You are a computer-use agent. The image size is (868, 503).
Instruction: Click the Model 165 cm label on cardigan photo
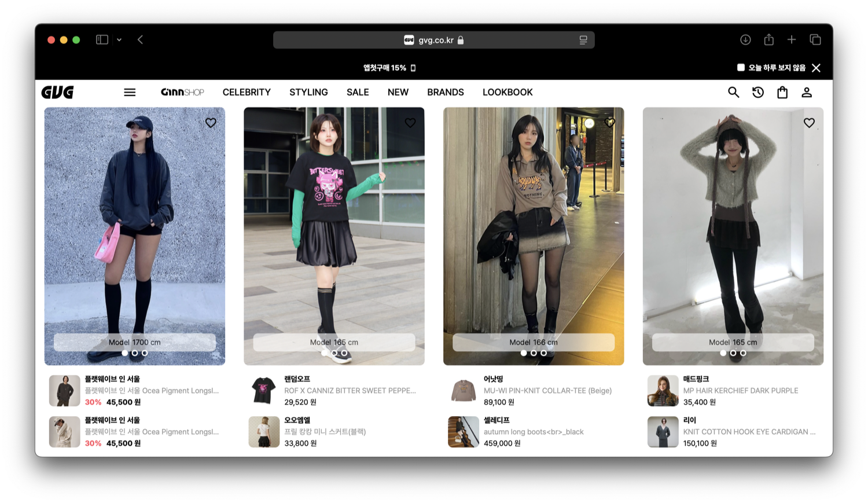click(733, 342)
